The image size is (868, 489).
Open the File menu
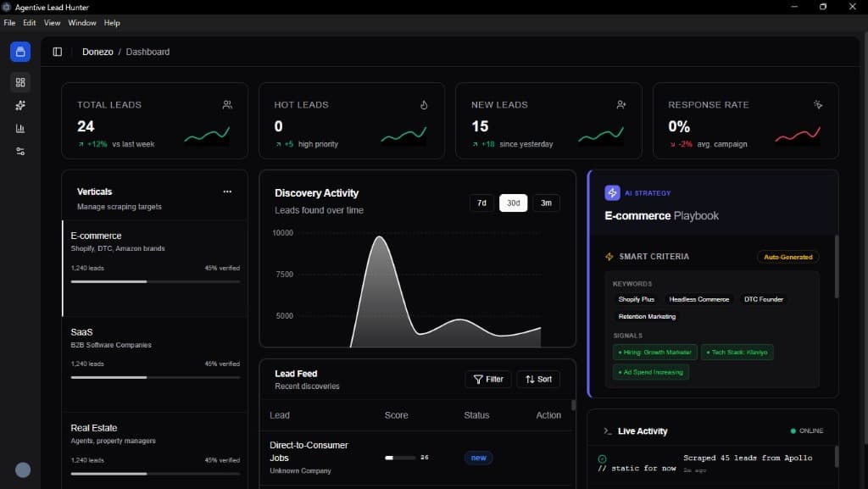pyautogui.click(x=10, y=23)
